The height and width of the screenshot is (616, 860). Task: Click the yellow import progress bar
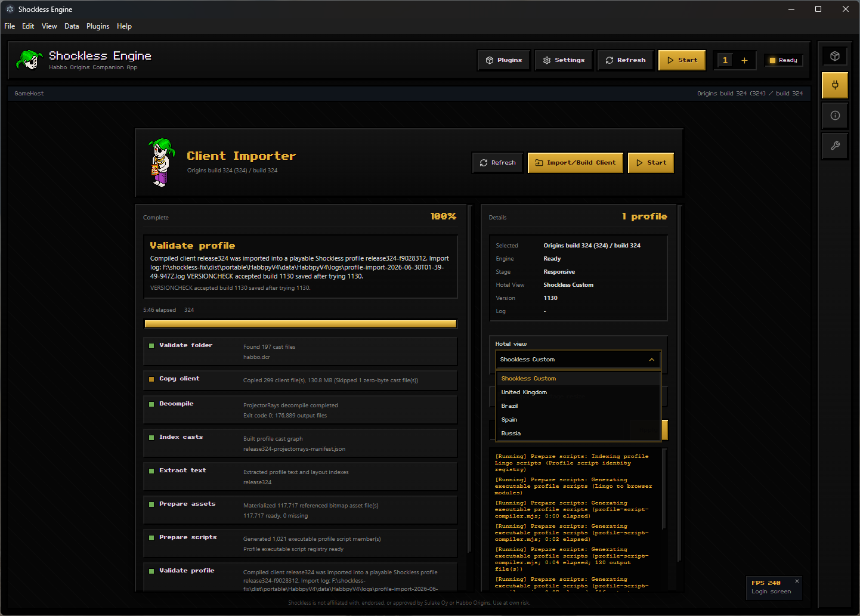301,324
